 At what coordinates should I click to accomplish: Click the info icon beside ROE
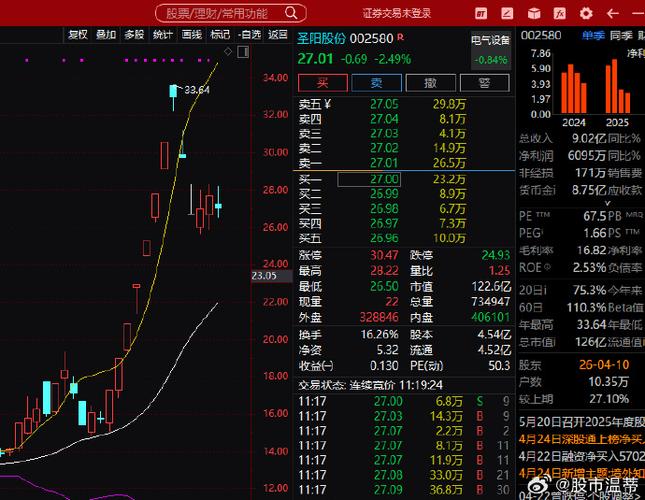pyautogui.click(x=547, y=267)
